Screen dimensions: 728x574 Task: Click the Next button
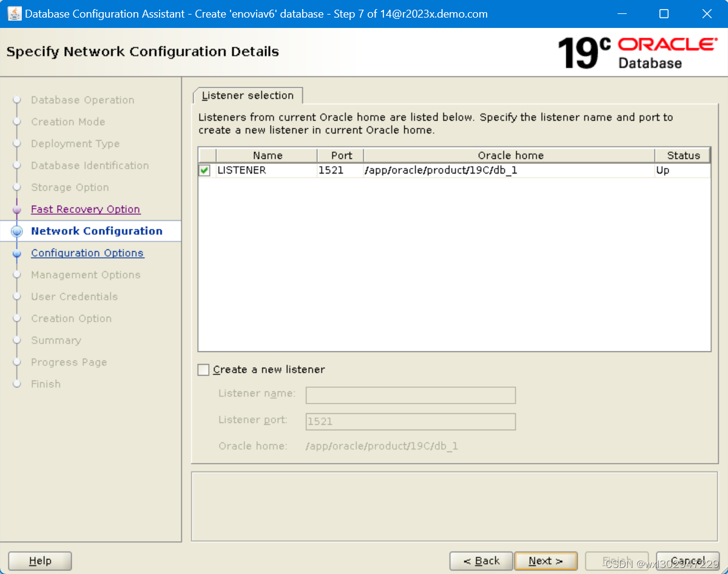[x=545, y=561]
